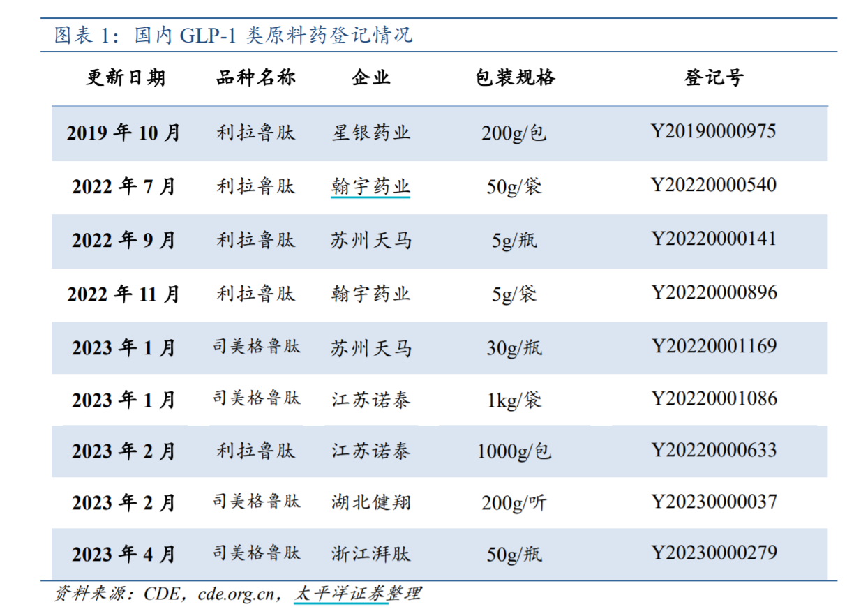
Task: Select the 企业 column header
Action: 370,78
